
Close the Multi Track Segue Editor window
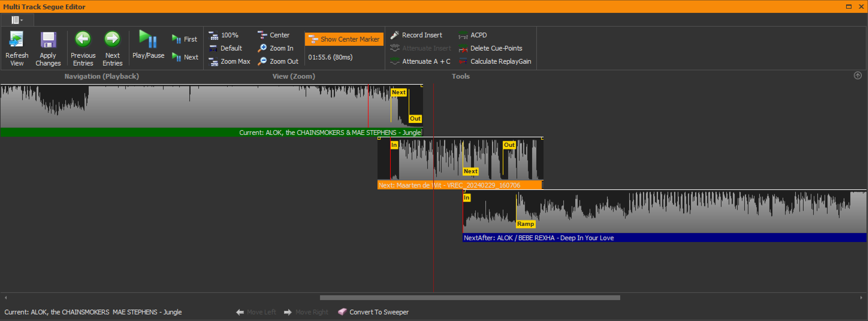coord(861,6)
